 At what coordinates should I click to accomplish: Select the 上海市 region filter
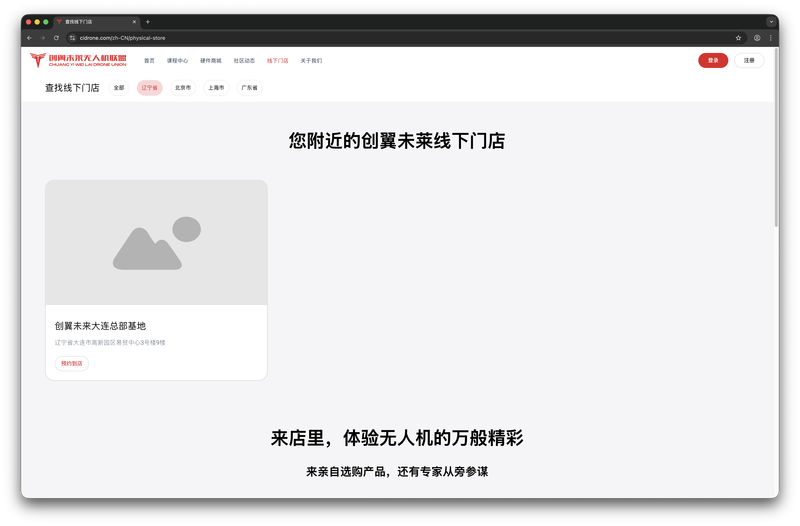click(216, 88)
